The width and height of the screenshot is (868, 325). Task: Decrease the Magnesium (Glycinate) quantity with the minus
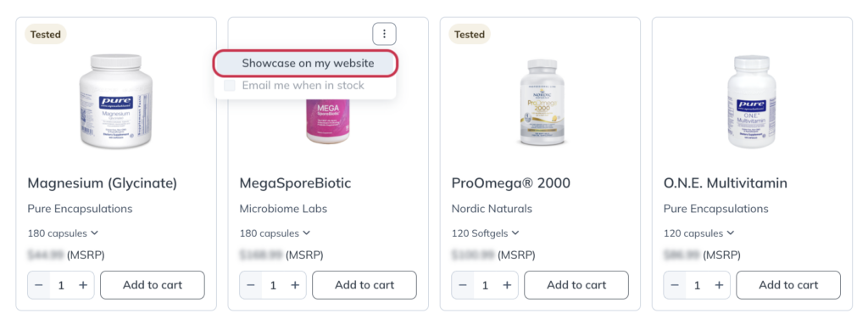[x=39, y=285]
